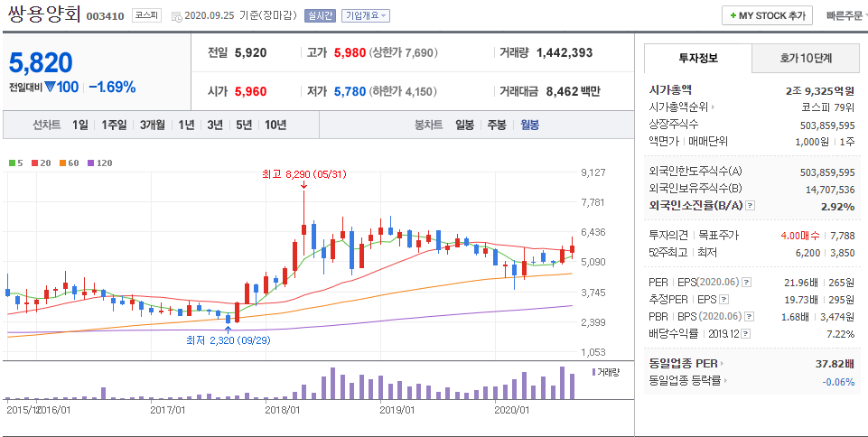Click the arrow next to 시가총액순위

pos(713,107)
